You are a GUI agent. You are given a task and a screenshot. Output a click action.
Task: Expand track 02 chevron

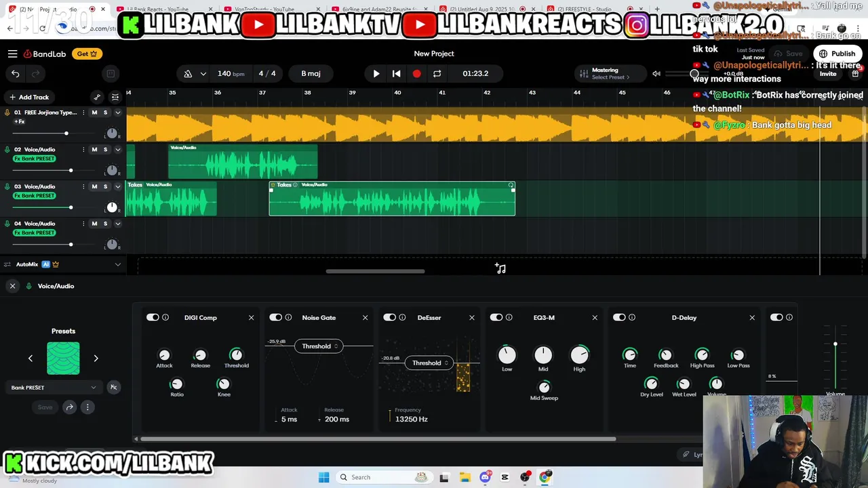coord(117,149)
